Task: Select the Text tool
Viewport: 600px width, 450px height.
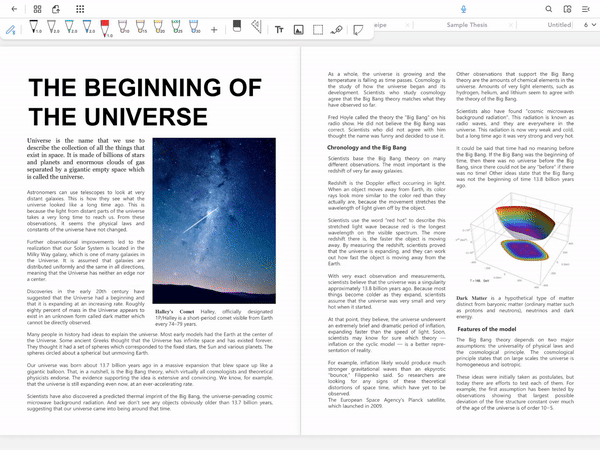Action: pos(279,29)
